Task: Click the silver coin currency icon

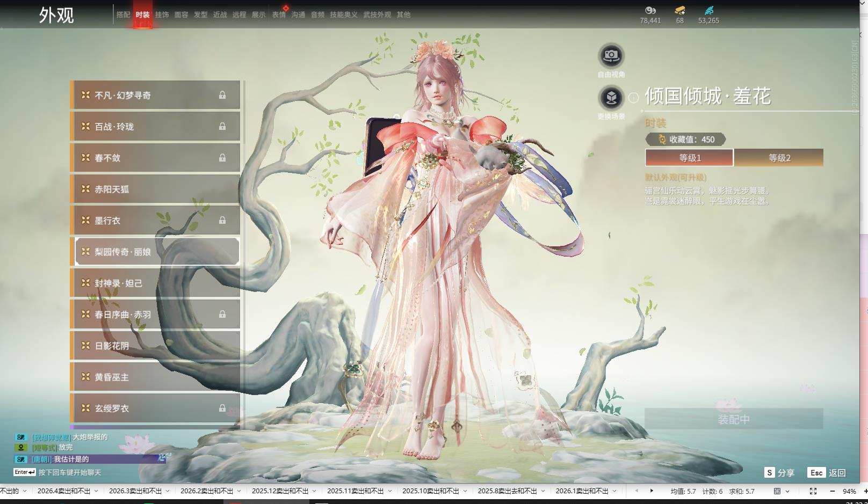Action: click(x=650, y=10)
